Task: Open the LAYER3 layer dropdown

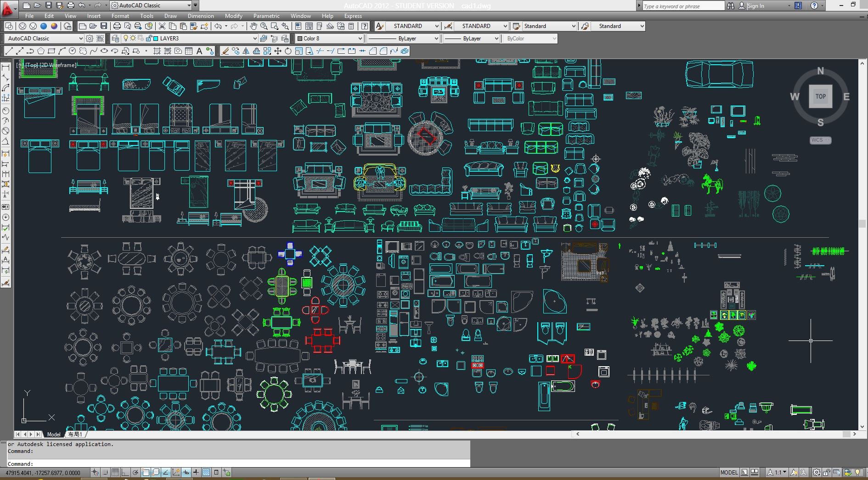Action: pyautogui.click(x=254, y=39)
